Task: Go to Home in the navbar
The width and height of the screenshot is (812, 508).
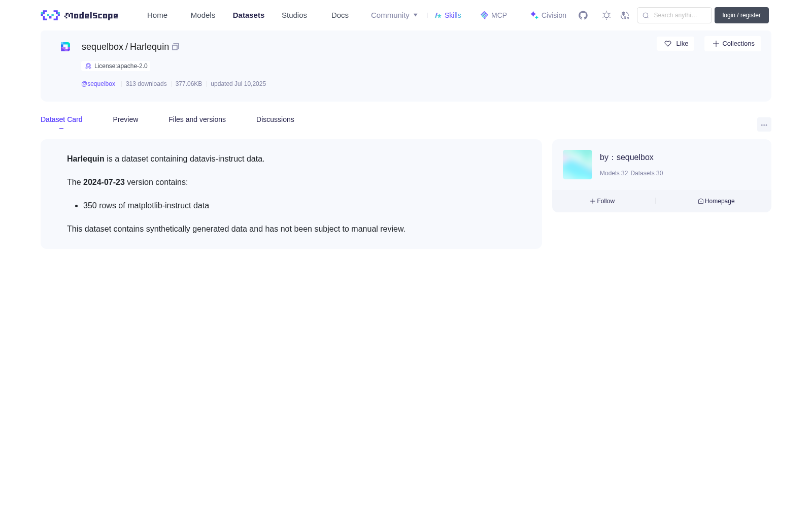Action: click(157, 15)
